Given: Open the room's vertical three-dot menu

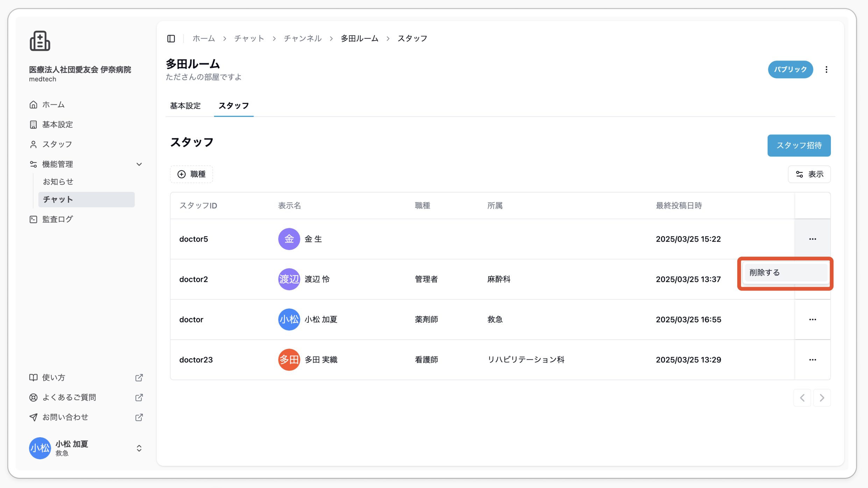Looking at the screenshot, I should click(826, 69).
